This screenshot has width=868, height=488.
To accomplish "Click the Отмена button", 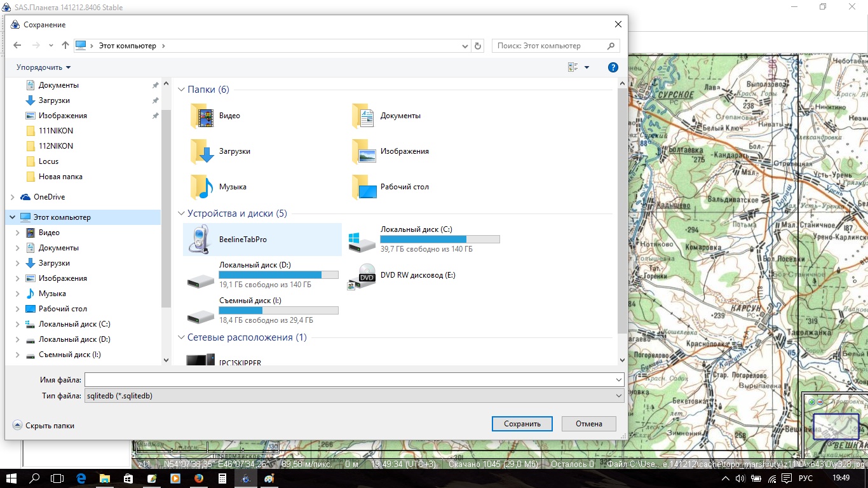I will (x=588, y=424).
